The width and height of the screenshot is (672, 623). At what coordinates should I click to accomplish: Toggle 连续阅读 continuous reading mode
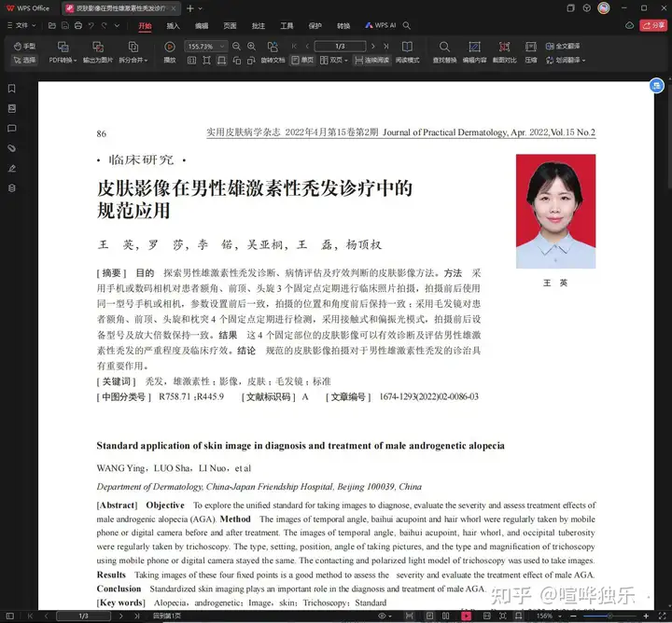[371, 60]
